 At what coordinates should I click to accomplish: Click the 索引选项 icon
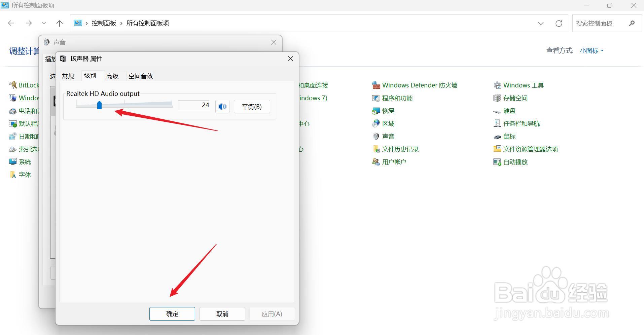13,149
